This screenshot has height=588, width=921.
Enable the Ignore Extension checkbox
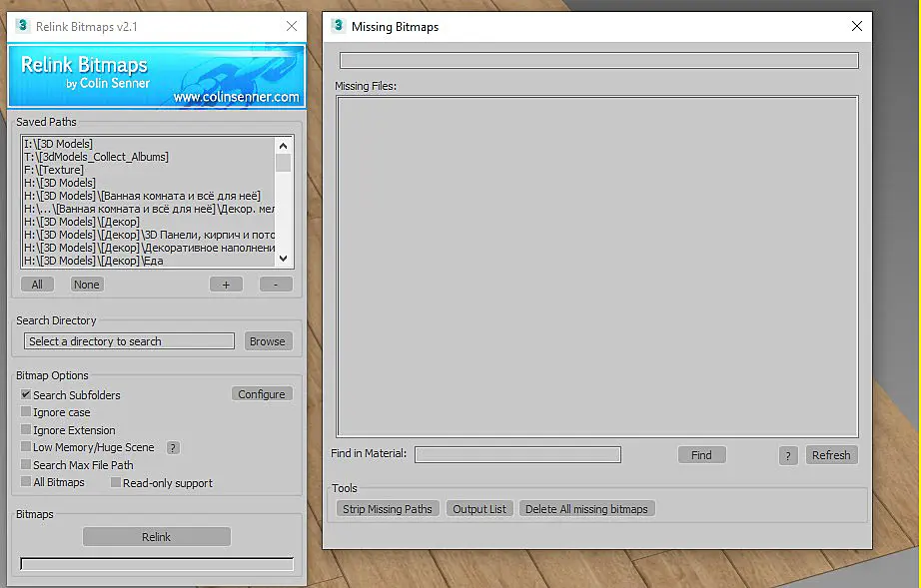coord(26,429)
